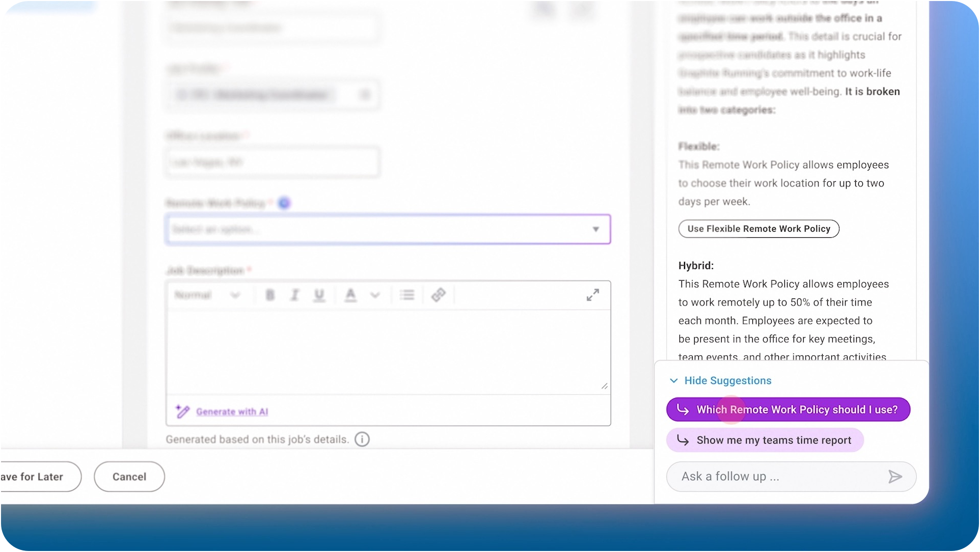Toggle italic formatting in editor toolbar
Screen dimensions: 980x552
pyautogui.click(x=294, y=295)
